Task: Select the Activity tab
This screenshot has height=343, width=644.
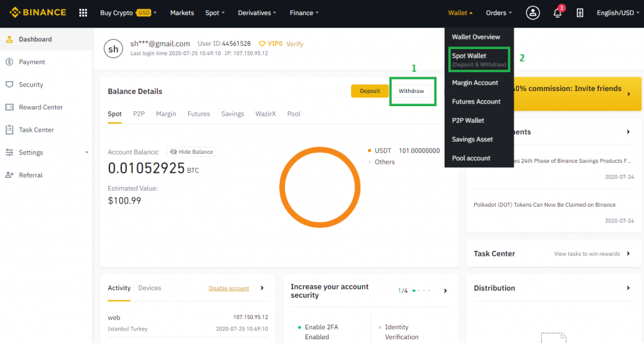Action: point(119,288)
